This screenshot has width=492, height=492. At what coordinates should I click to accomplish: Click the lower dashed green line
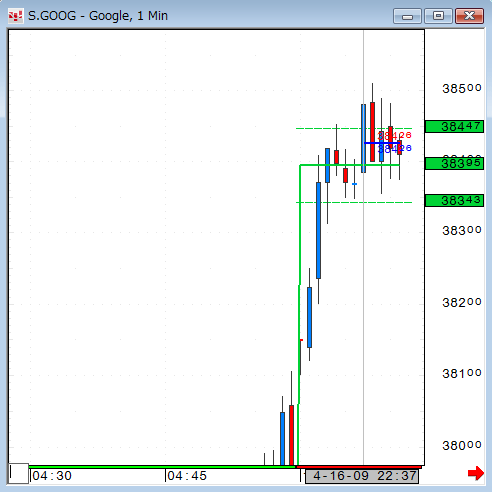coord(354,202)
